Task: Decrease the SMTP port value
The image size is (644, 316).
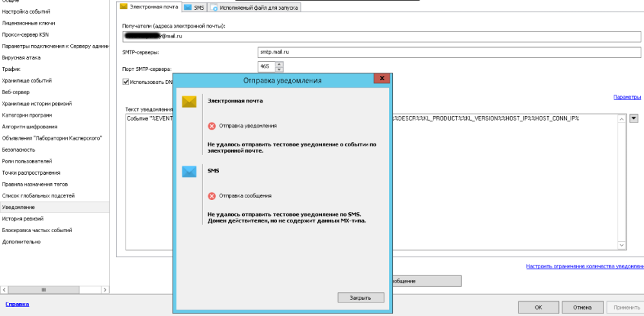Action: [279, 69]
